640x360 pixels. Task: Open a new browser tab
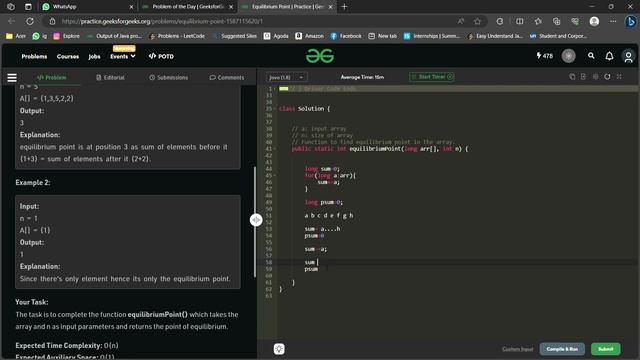(x=344, y=7)
